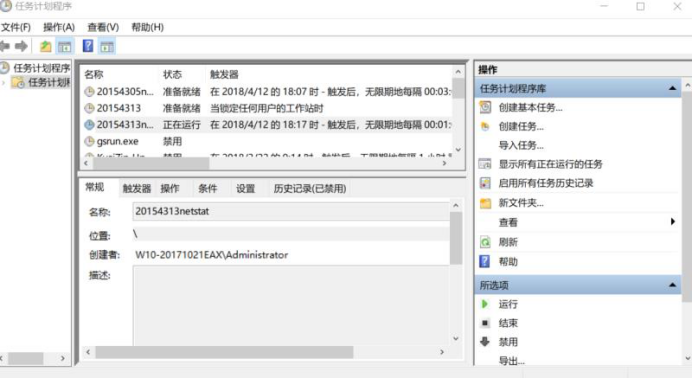This screenshot has width=693, height=378.
Task: Toggle the show/hide action pane icon
Action: point(107,46)
